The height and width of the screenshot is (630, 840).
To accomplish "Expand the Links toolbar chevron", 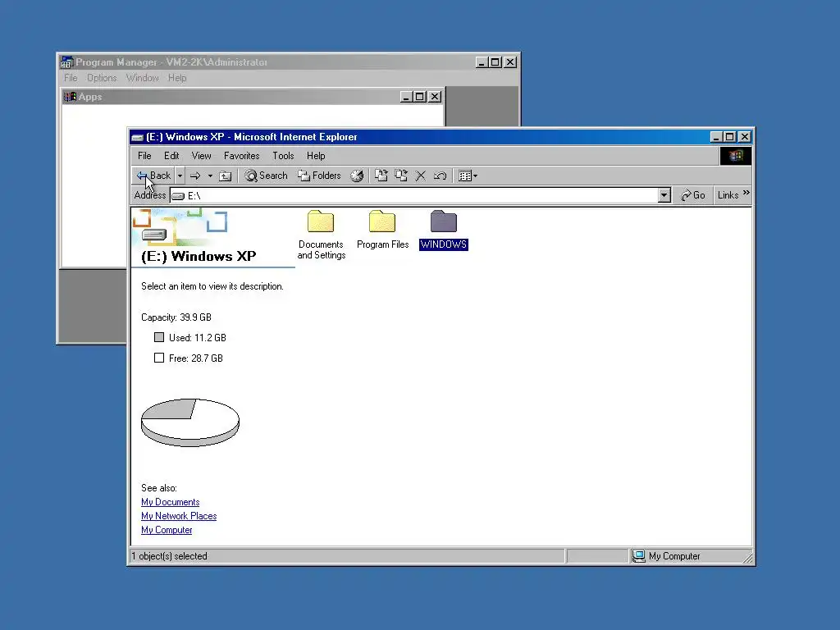I will click(746, 193).
